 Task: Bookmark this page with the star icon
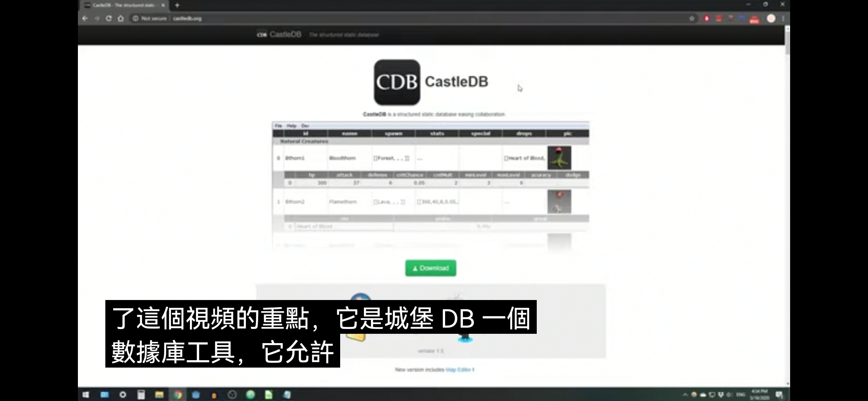pyautogui.click(x=691, y=19)
